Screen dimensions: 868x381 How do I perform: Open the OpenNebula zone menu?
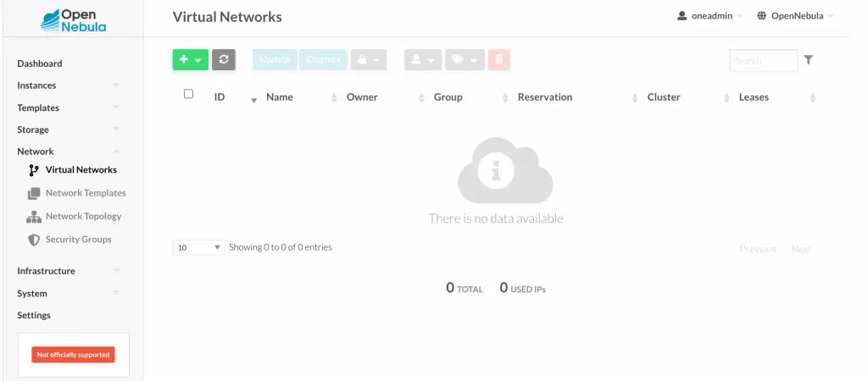(797, 16)
